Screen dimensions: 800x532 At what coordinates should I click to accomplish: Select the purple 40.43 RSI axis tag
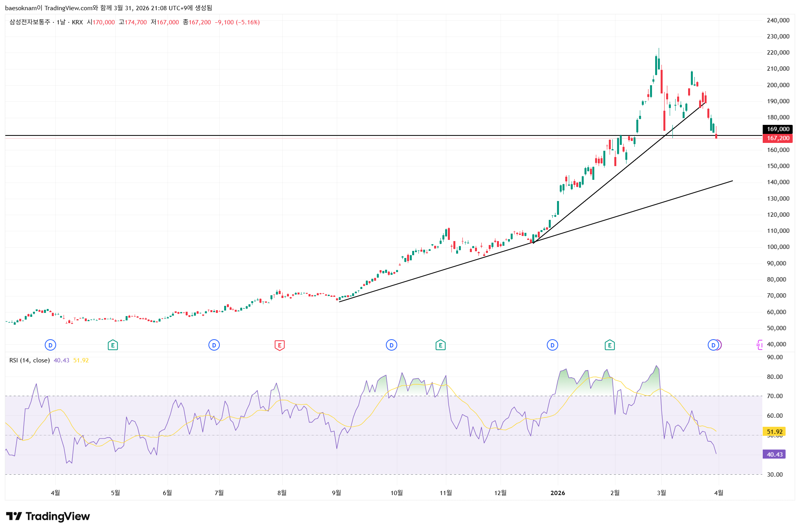(x=774, y=454)
